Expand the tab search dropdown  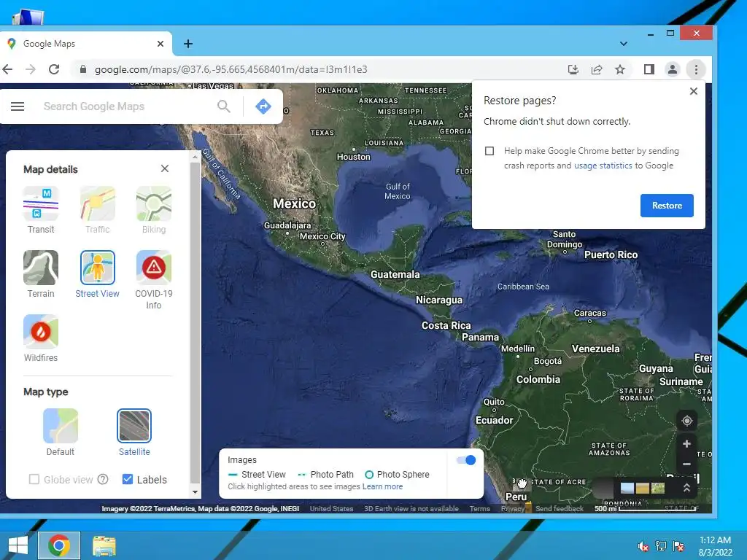coord(624,44)
